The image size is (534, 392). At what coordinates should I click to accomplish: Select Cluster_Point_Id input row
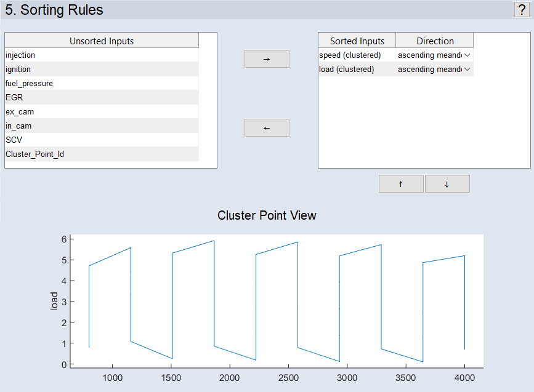(x=102, y=154)
